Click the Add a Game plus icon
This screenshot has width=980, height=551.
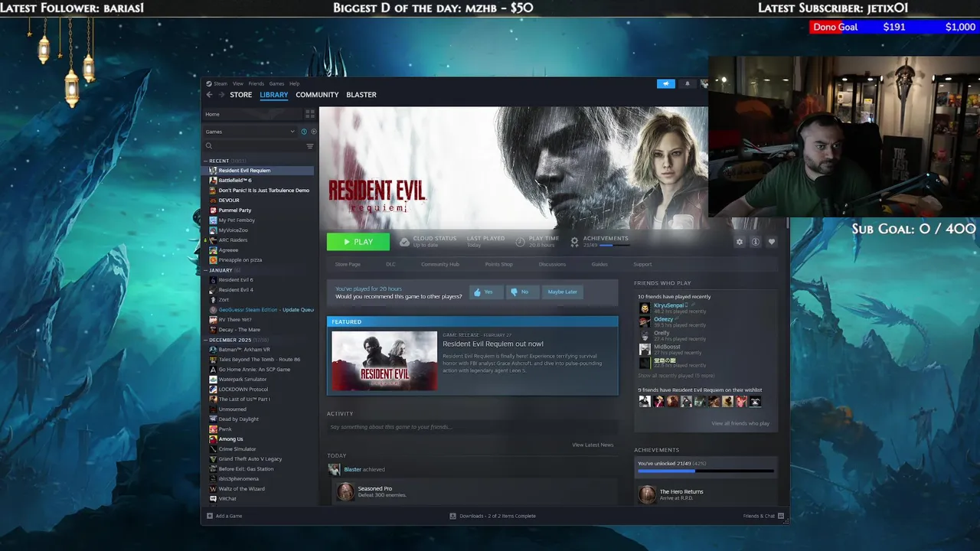[210, 516]
